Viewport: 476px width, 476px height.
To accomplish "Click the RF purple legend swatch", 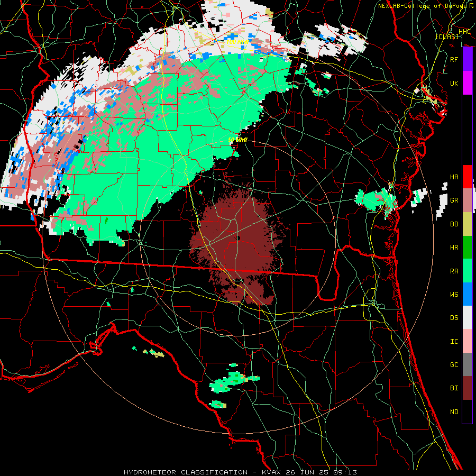I will (x=467, y=59).
